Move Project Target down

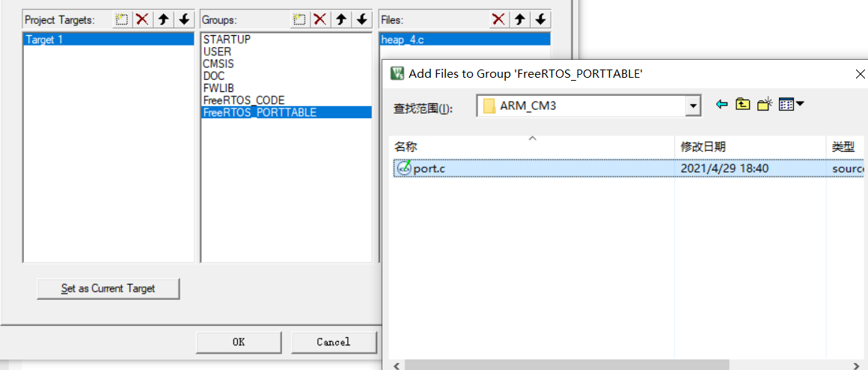pos(184,20)
